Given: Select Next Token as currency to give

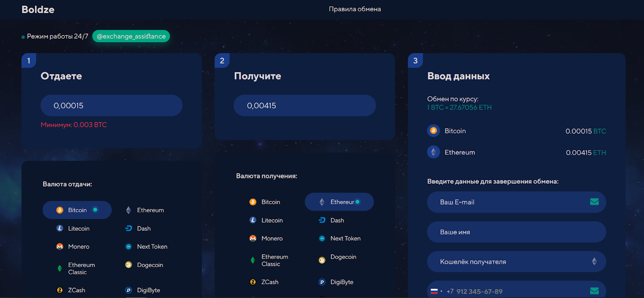Looking at the screenshot, I should 147,246.
